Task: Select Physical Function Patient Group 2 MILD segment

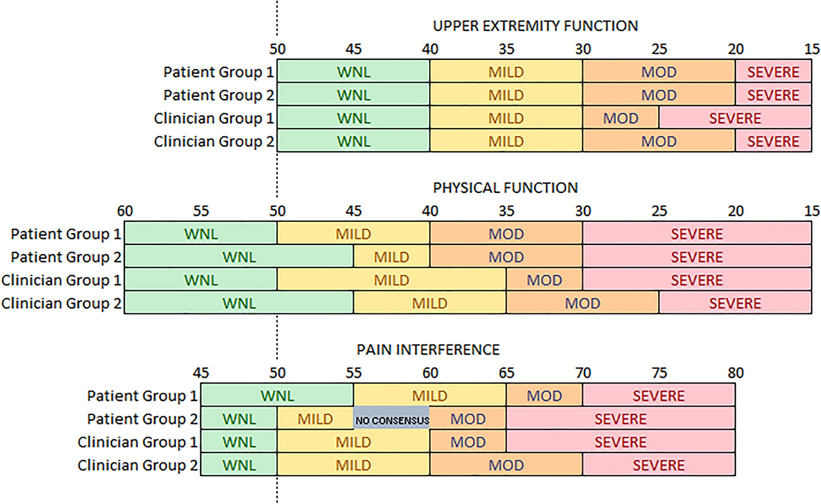Action: (391, 257)
